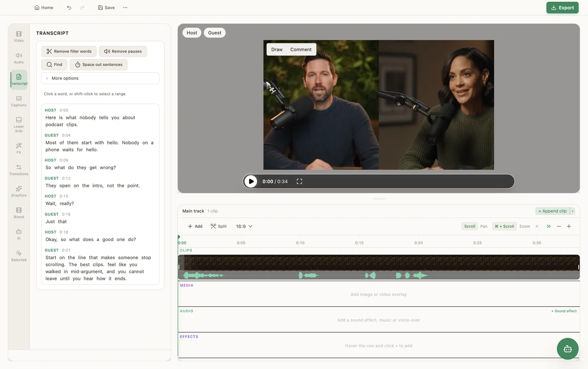588x369 pixels.
Task: Click the undo arrow icon
Action: (x=69, y=8)
